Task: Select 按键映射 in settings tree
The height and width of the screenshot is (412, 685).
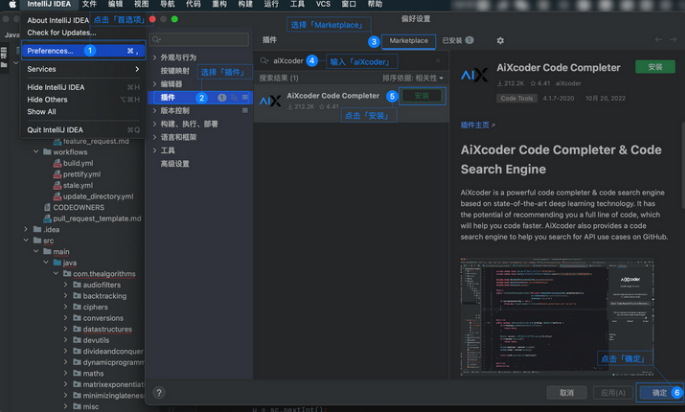Action: coord(175,71)
